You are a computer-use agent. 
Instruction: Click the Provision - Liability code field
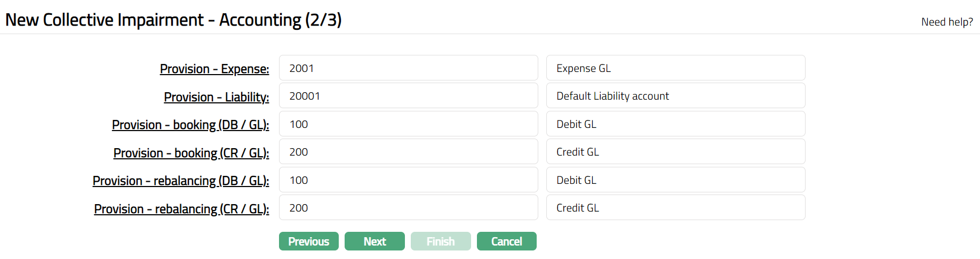point(408,96)
